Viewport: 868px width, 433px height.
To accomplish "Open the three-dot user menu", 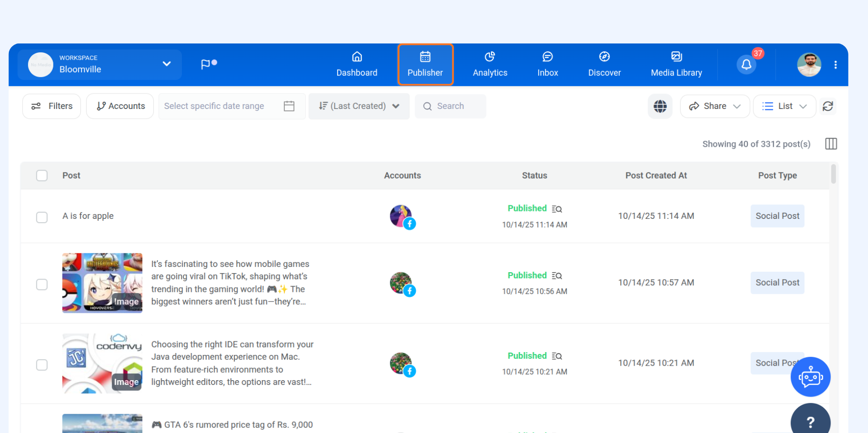I will (835, 65).
